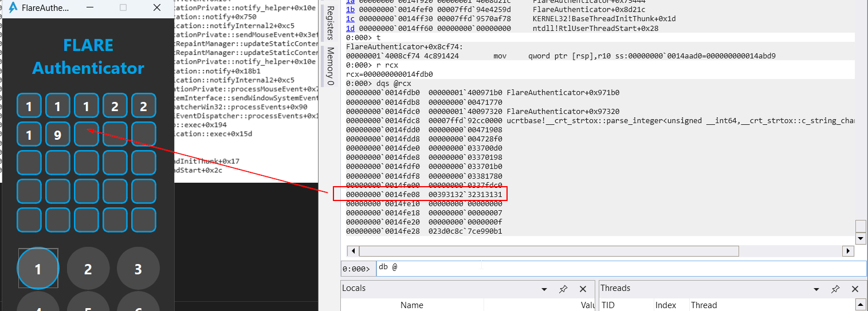Click the Threads list scroll-up arrow

coord(860,305)
